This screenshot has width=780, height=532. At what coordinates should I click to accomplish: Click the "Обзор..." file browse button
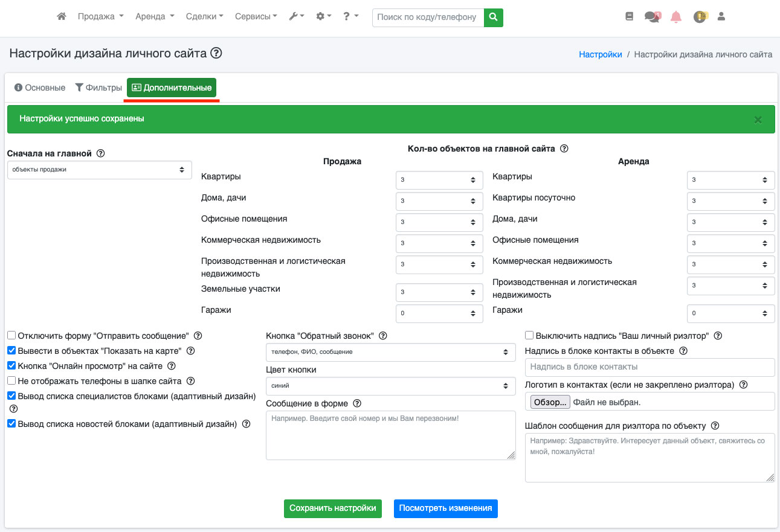coord(550,402)
